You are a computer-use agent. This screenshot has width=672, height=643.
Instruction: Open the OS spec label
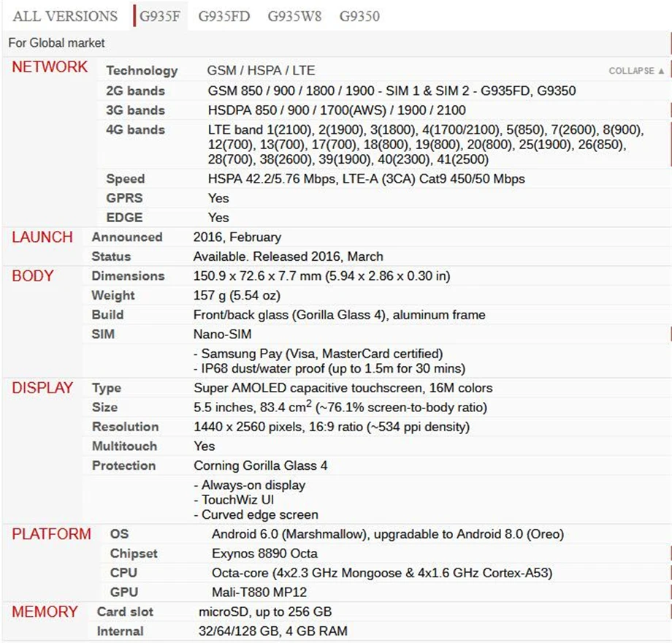[119, 533]
